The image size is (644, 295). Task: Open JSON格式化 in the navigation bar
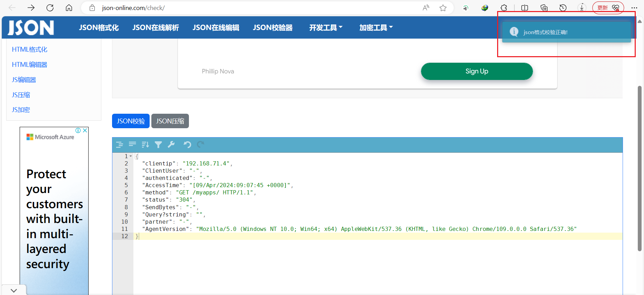tap(99, 28)
